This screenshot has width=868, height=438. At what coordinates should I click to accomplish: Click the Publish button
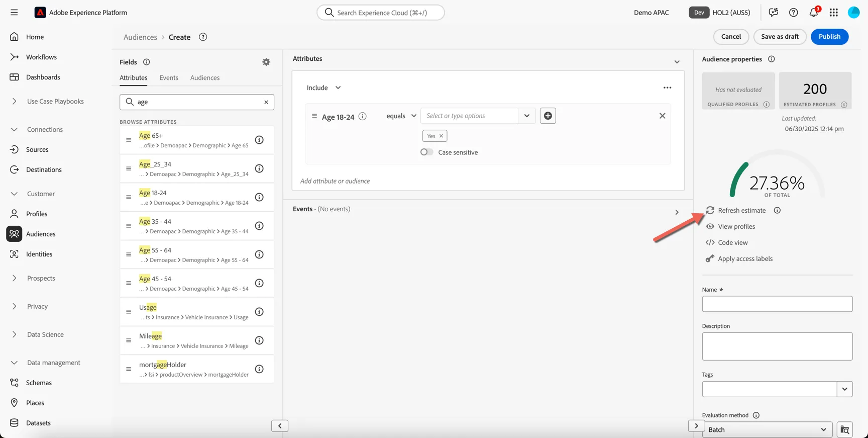click(x=830, y=37)
